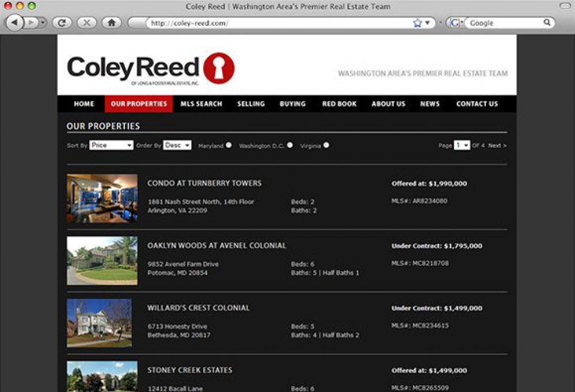Open the ABOUT US page
Image resolution: width=575 pixels, height=392 pixels.
[x=389, y=104]
